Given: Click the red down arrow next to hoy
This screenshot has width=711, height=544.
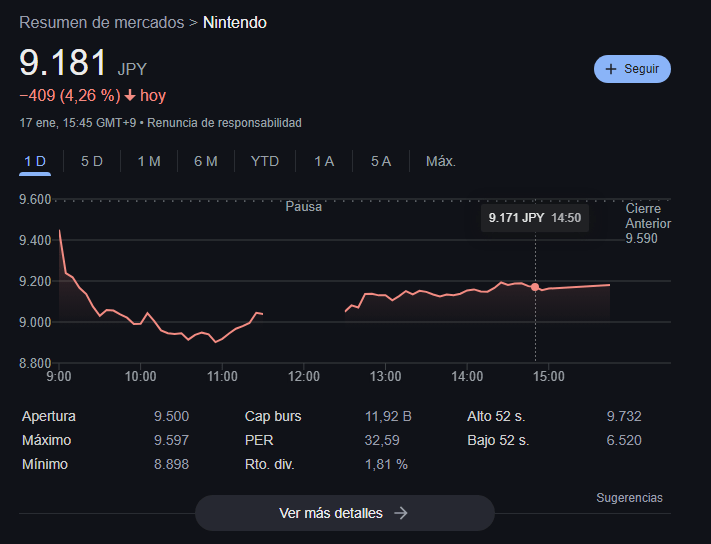Looking at the screenshot, I should click(x=130, y=96).
